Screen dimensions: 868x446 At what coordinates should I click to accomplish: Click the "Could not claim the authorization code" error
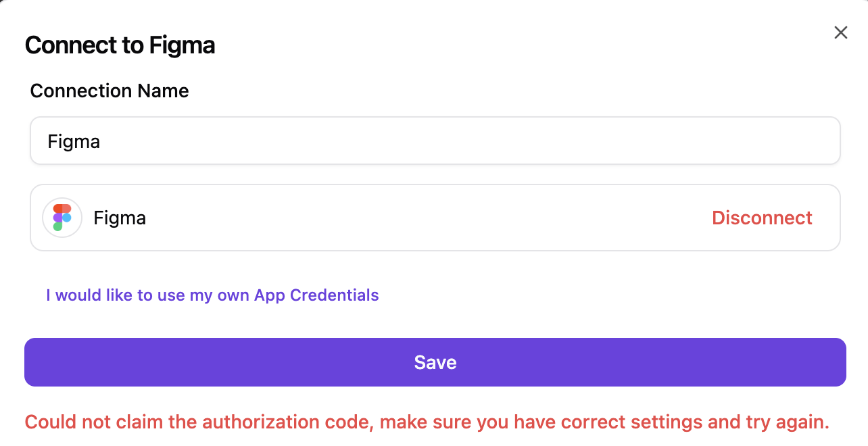(427, 422)
